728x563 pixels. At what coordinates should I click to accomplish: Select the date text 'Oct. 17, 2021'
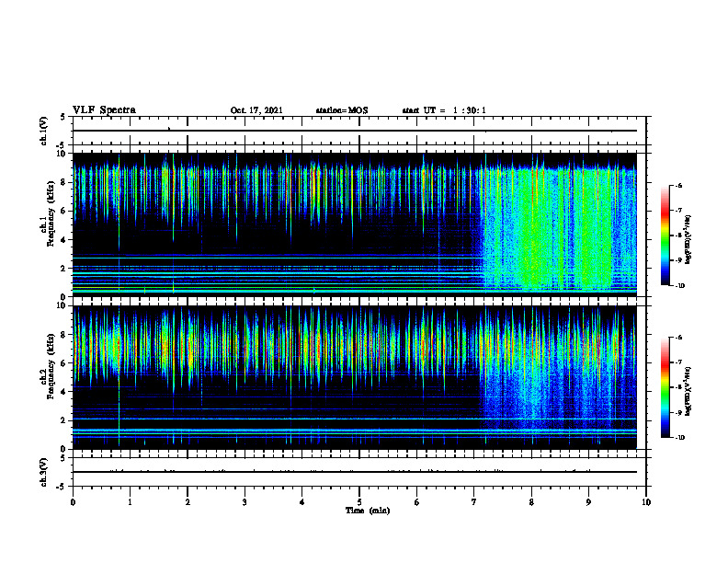pos(256,110)
